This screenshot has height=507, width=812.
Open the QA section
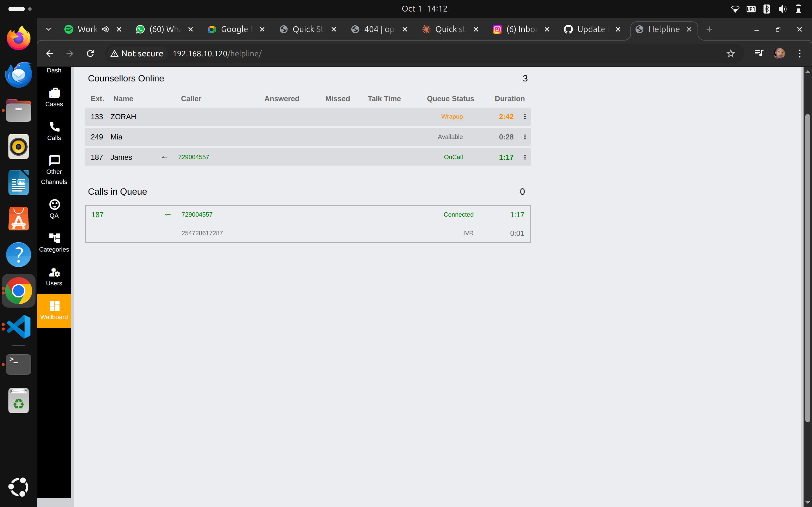click(x=54, y=208)
